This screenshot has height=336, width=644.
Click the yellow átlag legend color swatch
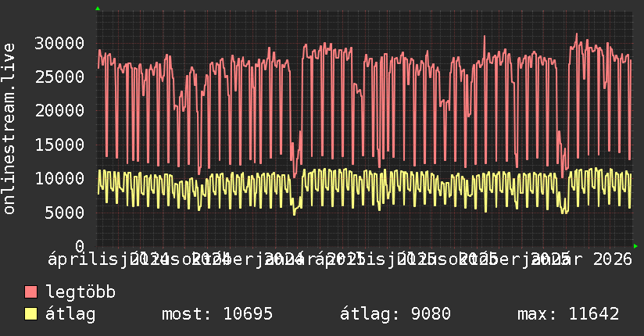[x=30, y=314]
